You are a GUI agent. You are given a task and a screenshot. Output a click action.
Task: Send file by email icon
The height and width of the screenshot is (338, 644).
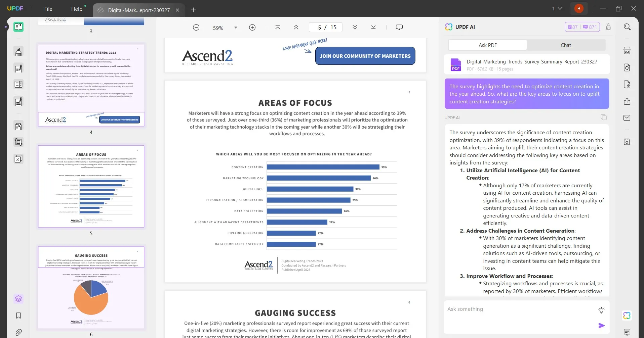(627, 118)
